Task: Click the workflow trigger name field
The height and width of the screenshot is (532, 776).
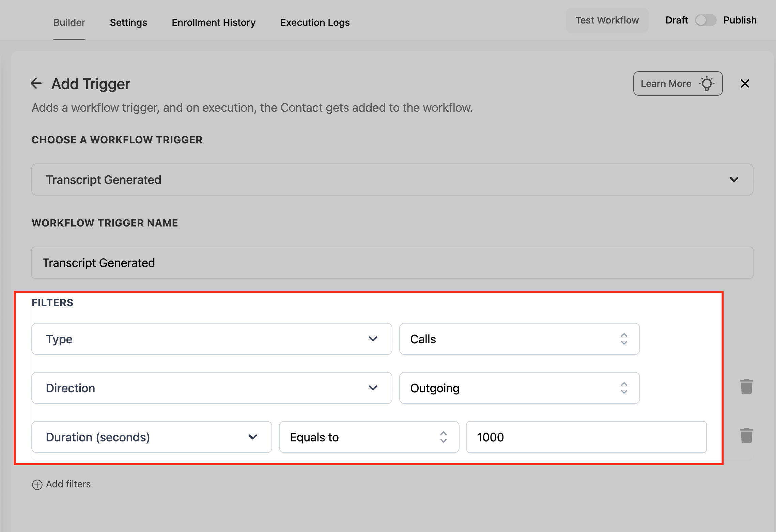Action: click(392, 263)
